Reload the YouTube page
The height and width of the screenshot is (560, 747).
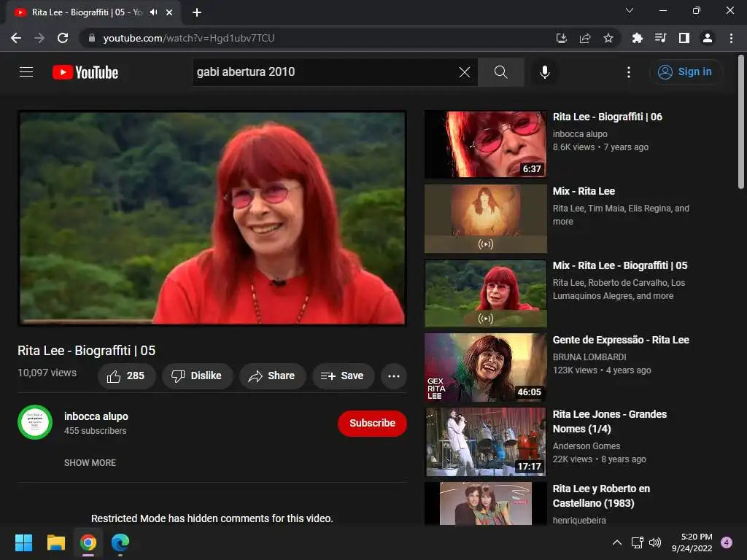(x=63, y=38)
